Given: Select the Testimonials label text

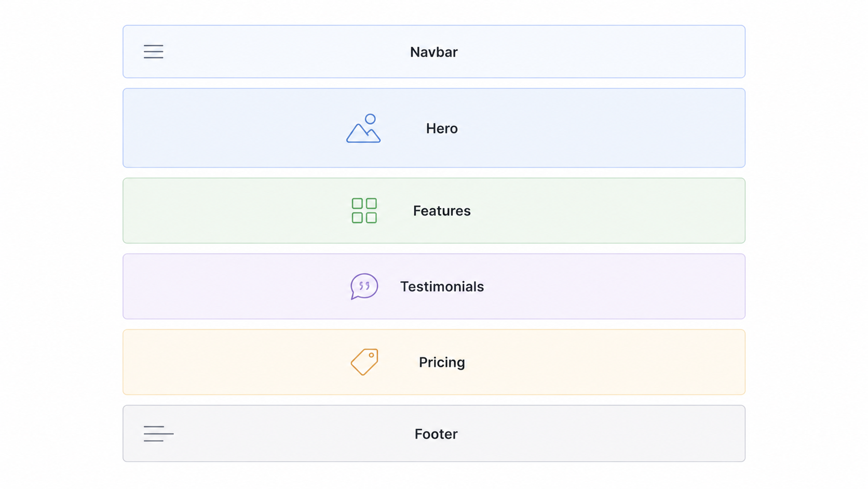Looking at the screenshot, I should 442,286.
